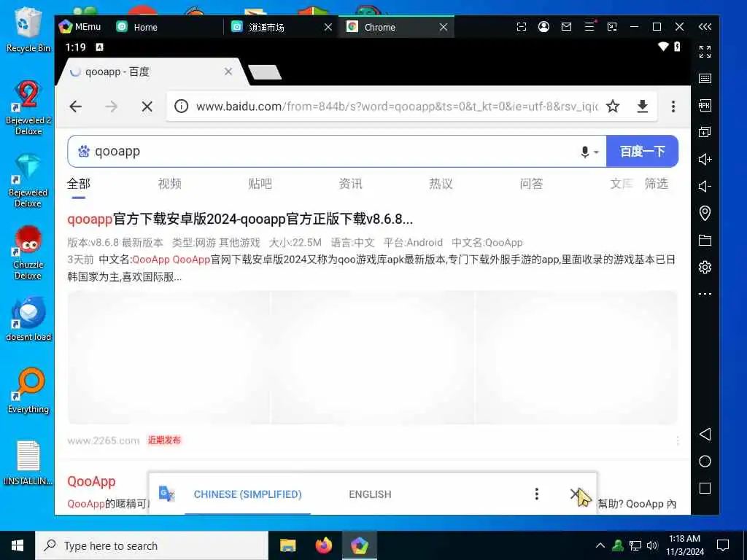Viewport: 747px width, 560px height.
Task: Open the MEmu keyboard mapping icon
Action: pyautogui.click(x=705, y=79)
